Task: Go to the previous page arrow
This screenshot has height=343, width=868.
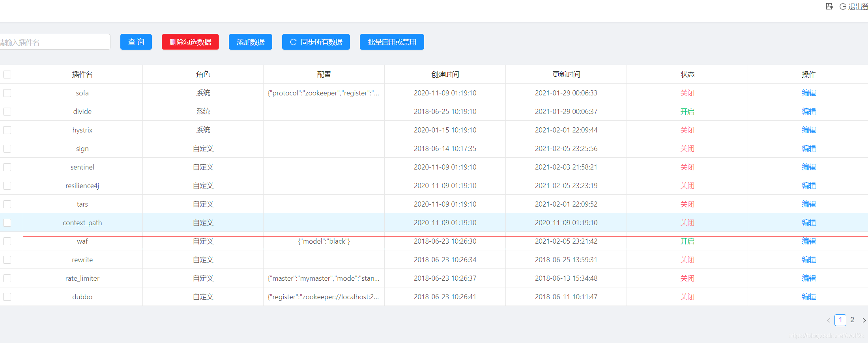Action: pyautogui.click(x=829, y=320)
